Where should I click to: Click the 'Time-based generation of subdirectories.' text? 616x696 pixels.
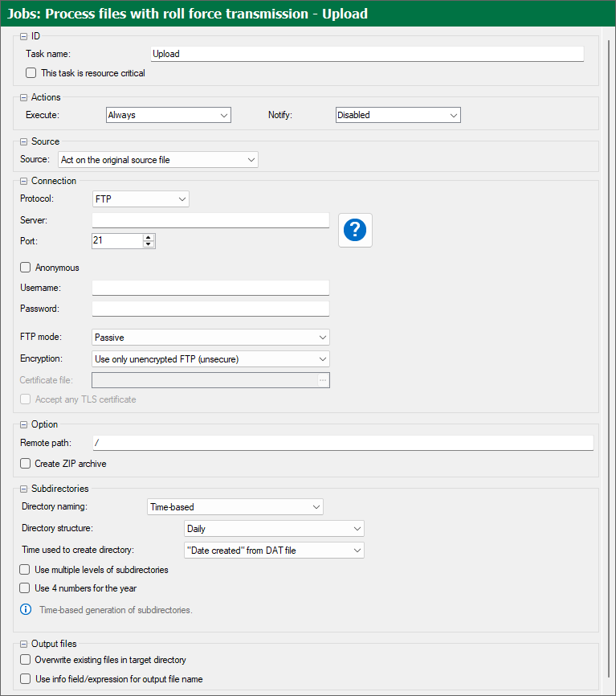[x=116, y=610]
